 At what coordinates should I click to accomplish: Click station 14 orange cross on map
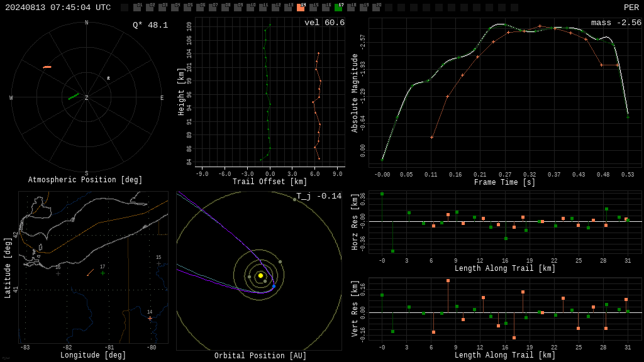pyautogui.click(x=150, y=318)
